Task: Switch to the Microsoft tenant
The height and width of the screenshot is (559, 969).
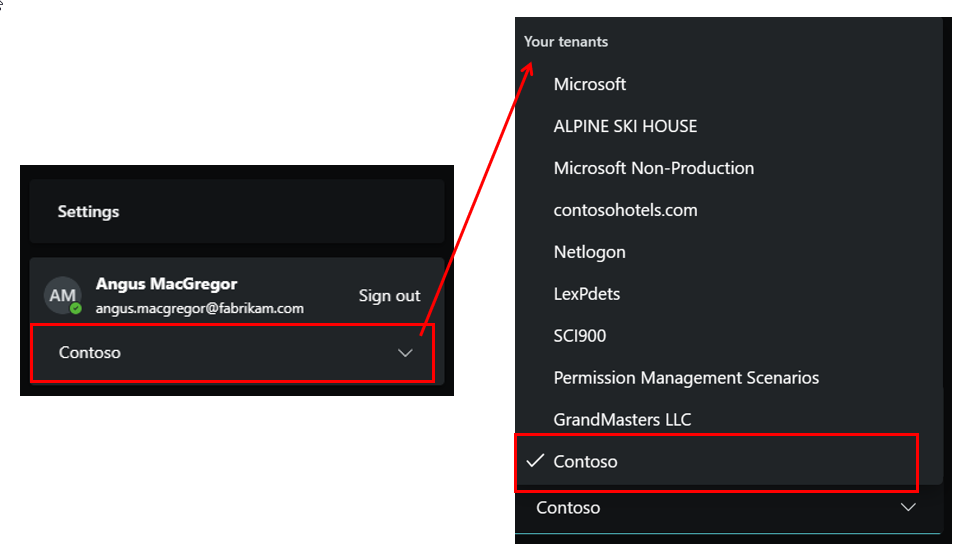Action: tap(590, 84)
